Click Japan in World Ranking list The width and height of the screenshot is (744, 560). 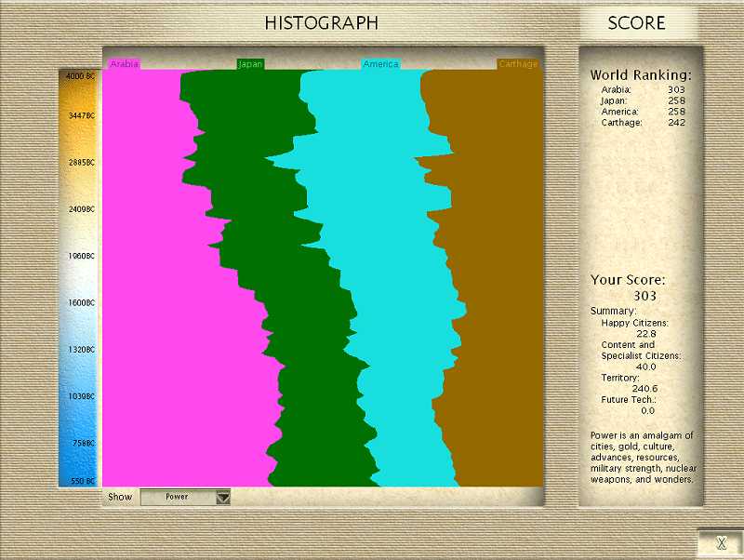pyautogui.click(x=643, y=100)
